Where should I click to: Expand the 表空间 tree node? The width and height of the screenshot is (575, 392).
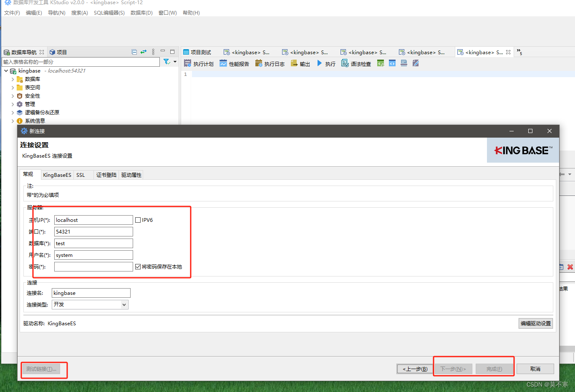(x=13, y=88)
